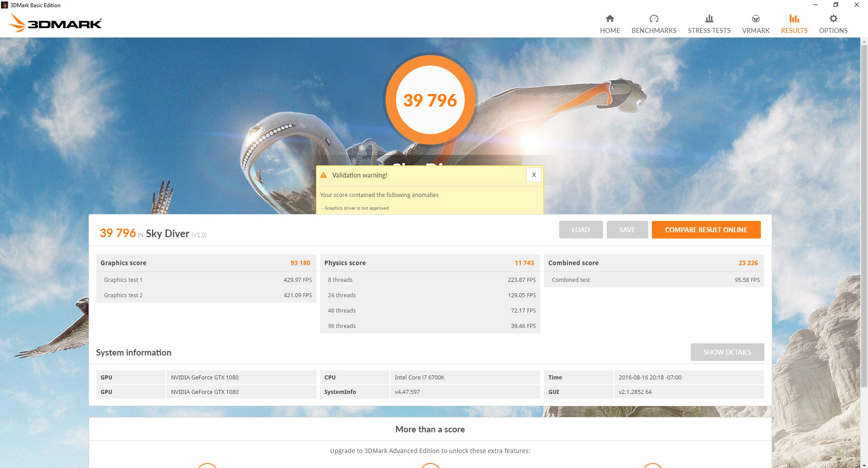Click the 96 threads row
Viewport: 868px width, 468px height.
pos(430,326)
